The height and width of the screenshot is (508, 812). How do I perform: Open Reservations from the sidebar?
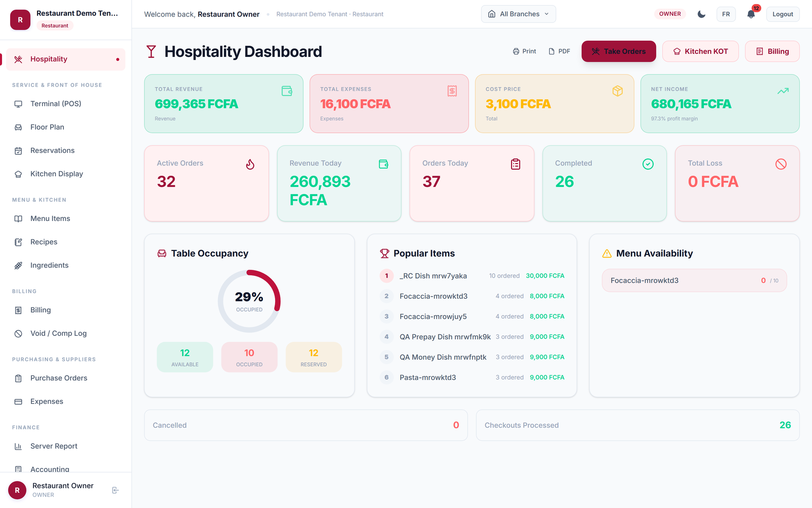pos(65,150)
